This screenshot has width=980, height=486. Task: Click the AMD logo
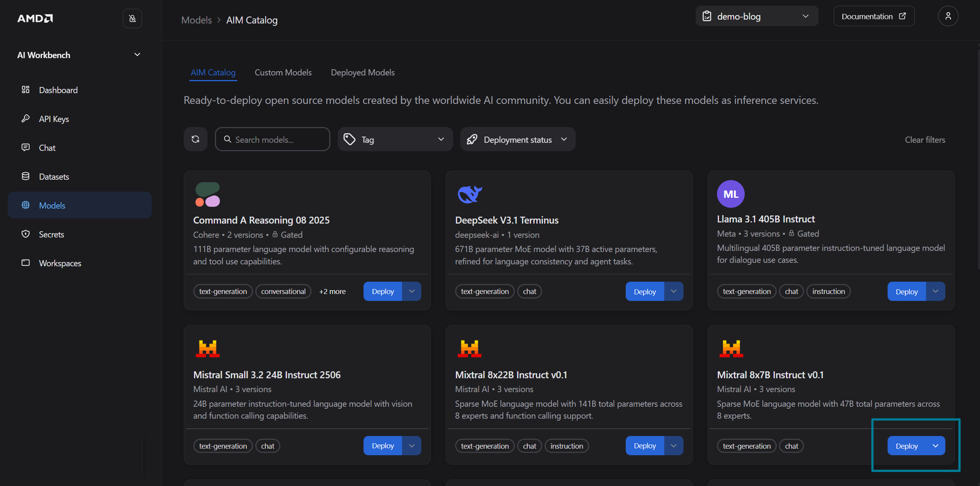pyautogui.click(x=35, y=18)
